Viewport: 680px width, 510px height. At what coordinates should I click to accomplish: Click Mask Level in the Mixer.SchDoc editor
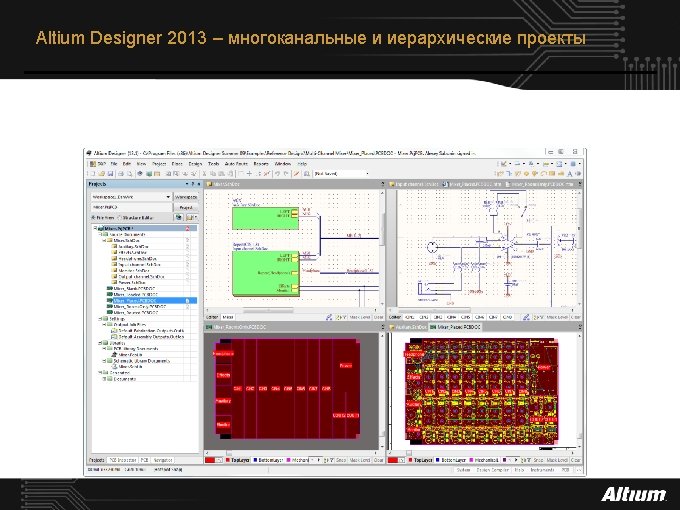tap(360, 317)
